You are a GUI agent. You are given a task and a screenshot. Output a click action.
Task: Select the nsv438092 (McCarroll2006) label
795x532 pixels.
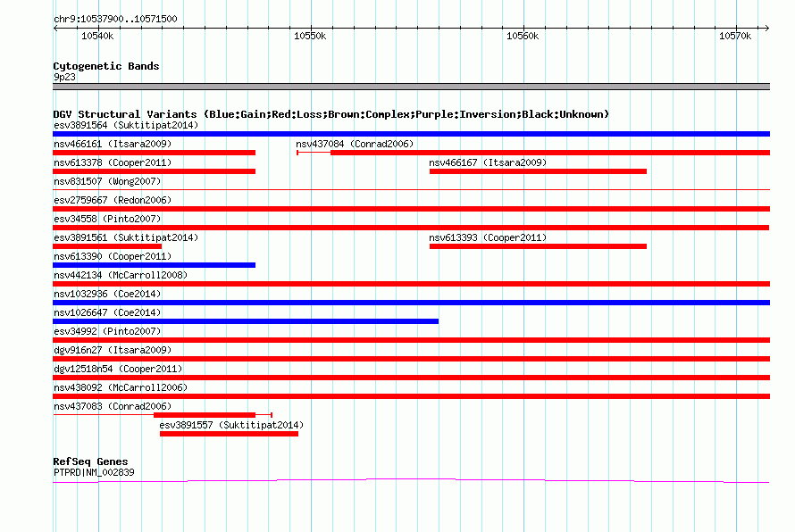[x=121, y=387]
